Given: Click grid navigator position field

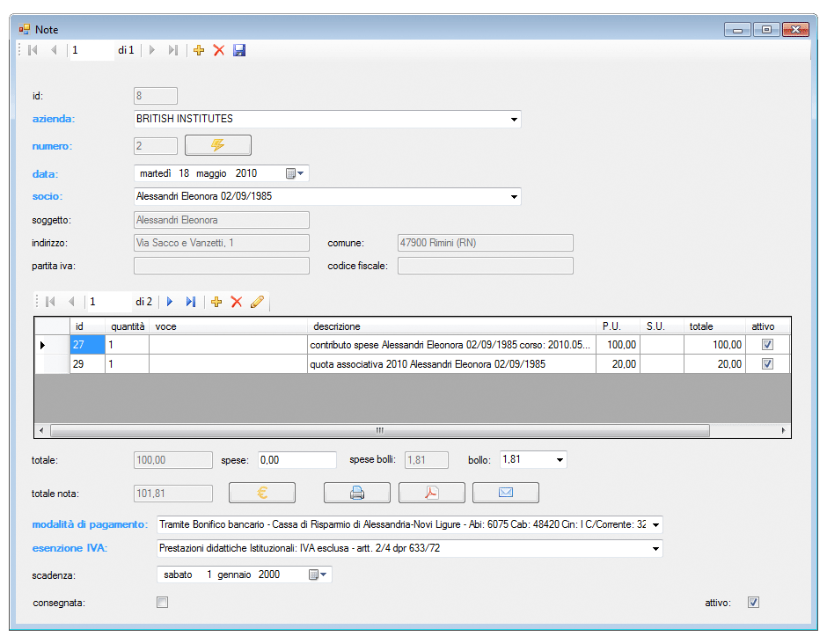Looking at the screenshot, I should (x=110, y=302).
